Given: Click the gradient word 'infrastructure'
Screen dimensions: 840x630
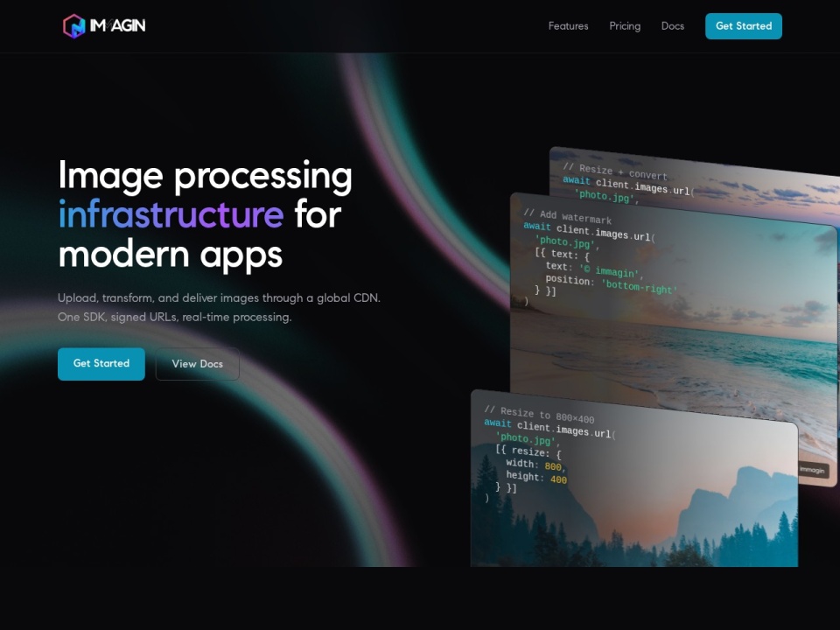Looking at the screenshot, I should (x=171, y=214).
